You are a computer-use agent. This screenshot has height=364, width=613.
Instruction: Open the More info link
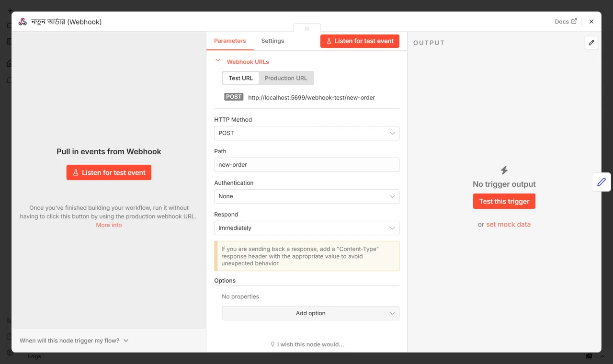(109, 225)
